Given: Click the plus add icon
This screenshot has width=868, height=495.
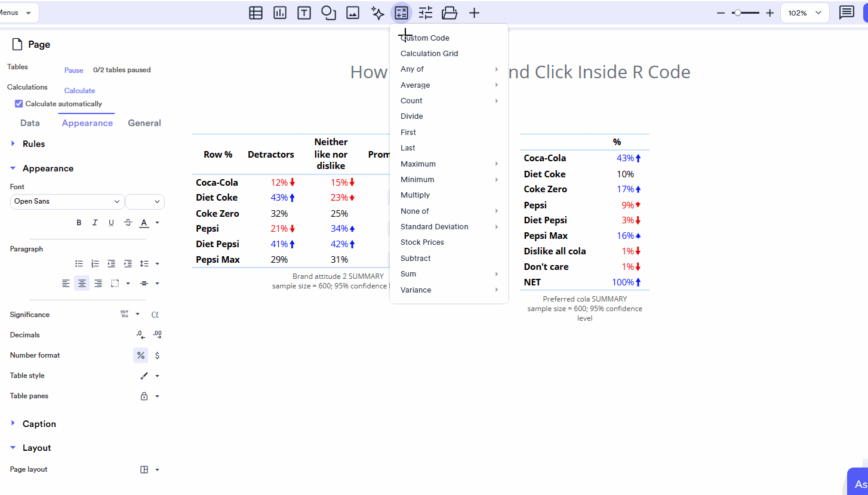Looking at the screenshot, I should coord(474,13).
